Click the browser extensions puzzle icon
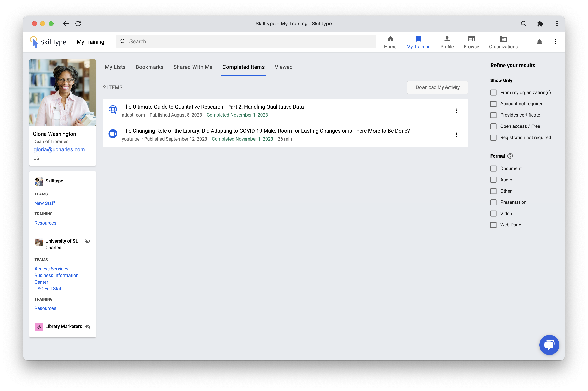 pyautogui.click(x=540, y=23)
